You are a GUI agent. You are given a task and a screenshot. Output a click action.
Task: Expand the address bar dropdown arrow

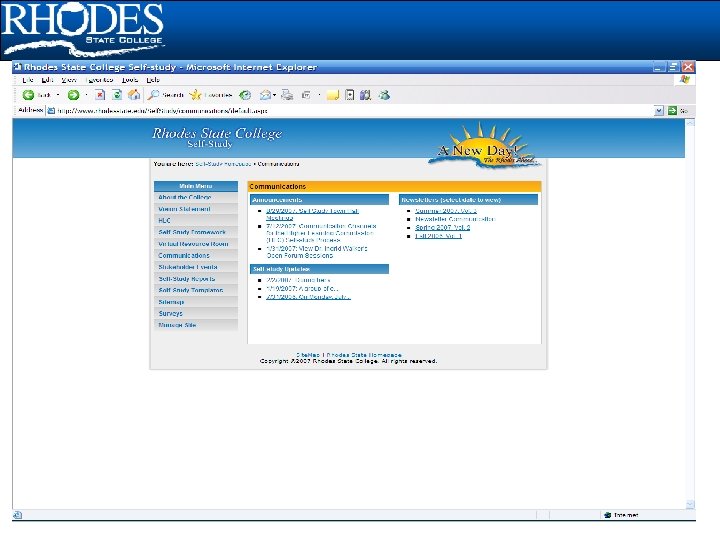[x=659, y=111]
